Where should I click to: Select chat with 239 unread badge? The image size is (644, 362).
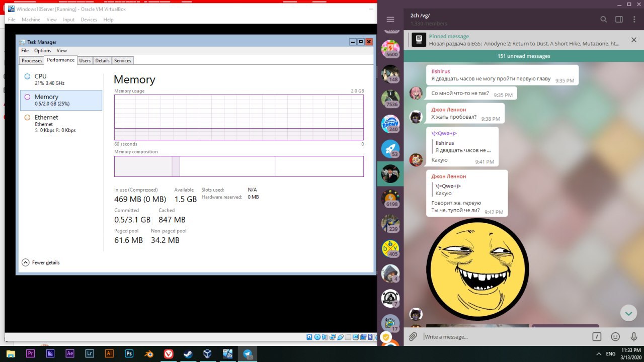[x=390, y=223]
